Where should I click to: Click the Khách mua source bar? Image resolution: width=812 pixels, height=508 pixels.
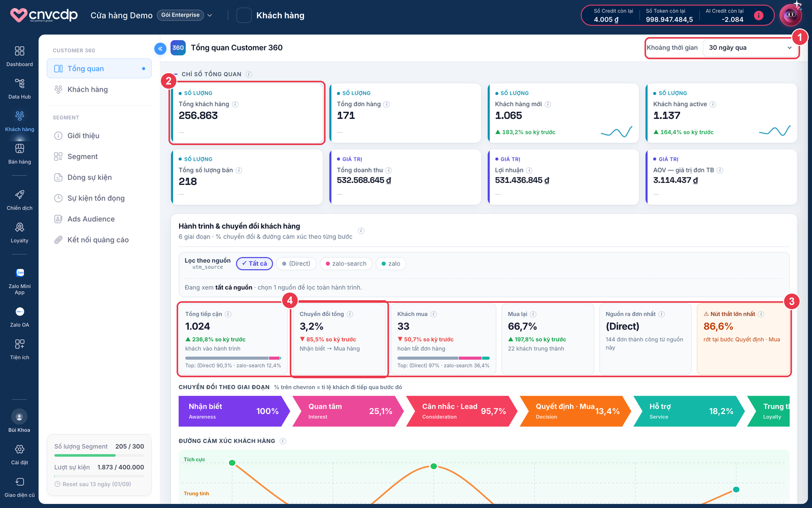point(444,358)
